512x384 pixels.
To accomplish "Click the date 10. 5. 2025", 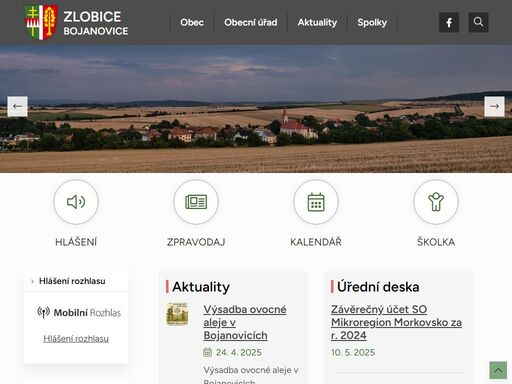I will (x=353, y=352).
